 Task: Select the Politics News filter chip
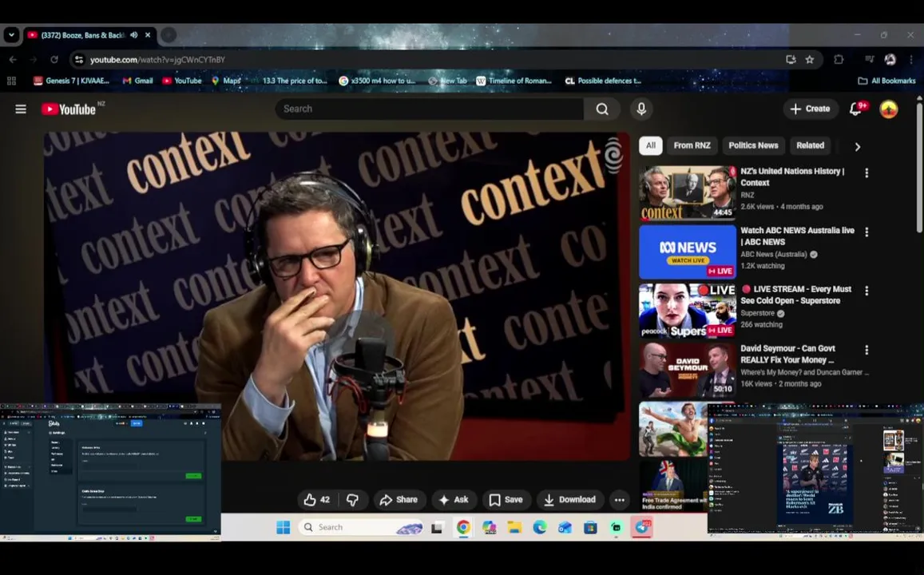[753, 145]
